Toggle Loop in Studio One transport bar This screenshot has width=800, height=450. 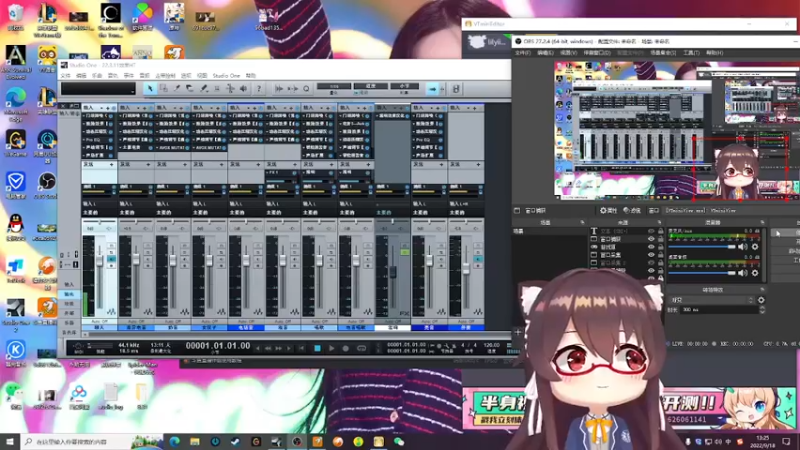[x=361, y=348]
